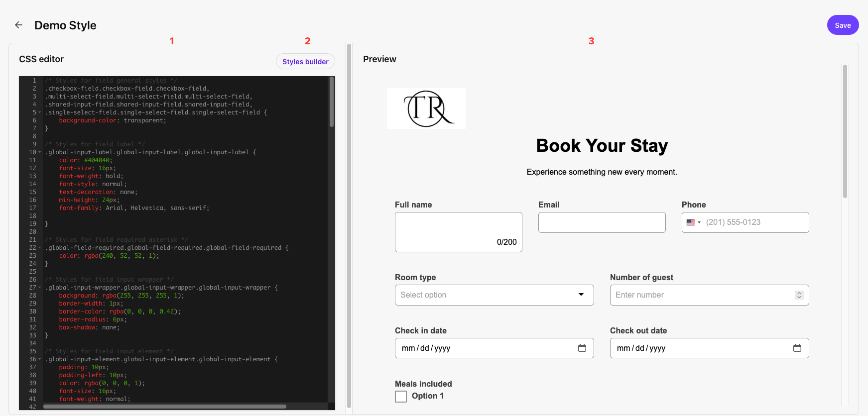Click the 'Meals included' label
This screenshot has width=868, height=416.
[423, 384]
